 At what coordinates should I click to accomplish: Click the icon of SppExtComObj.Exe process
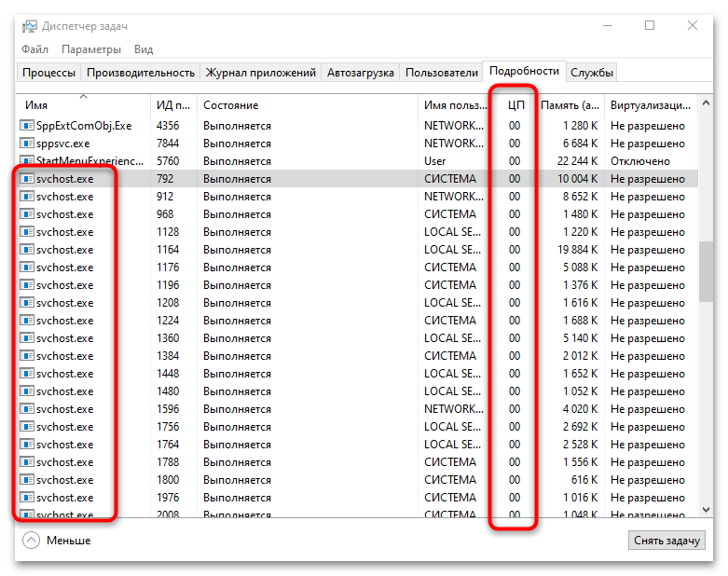point(27,125)
